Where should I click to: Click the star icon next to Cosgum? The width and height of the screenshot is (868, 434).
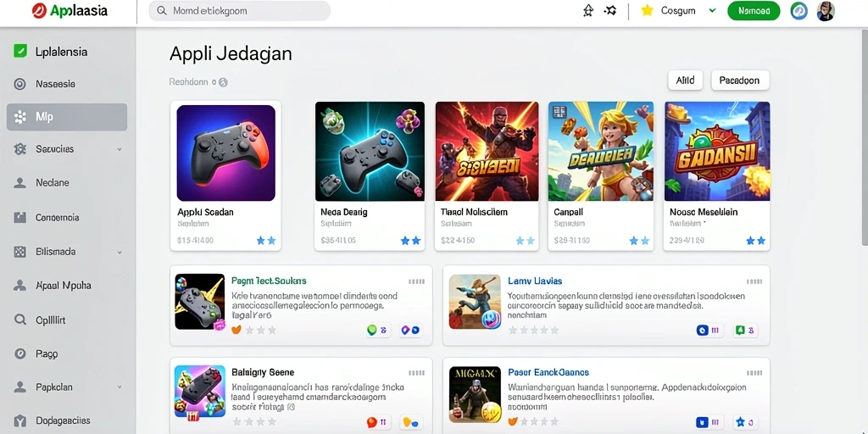click(x=647, y=10)
